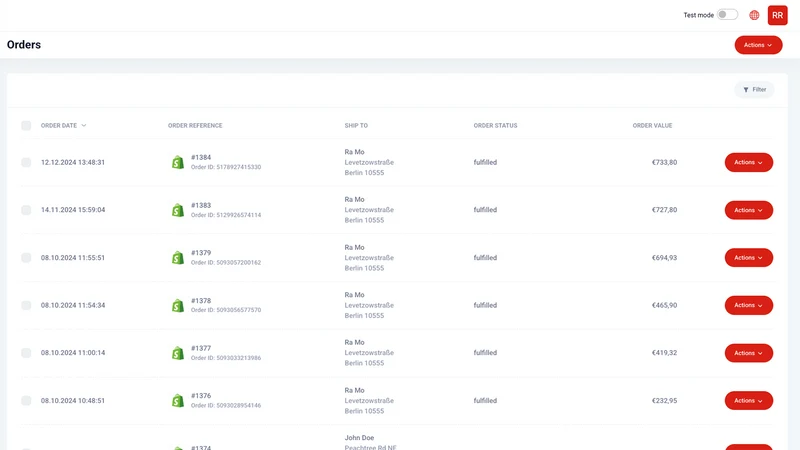Click date 08.10.2024 11:00:14
This screenshot has height=450, width=800.
pos(73,353)
